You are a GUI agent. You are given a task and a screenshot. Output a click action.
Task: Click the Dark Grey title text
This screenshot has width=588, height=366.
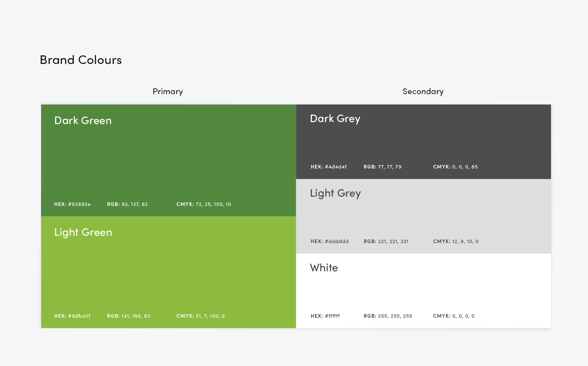(x=335, y=119)
